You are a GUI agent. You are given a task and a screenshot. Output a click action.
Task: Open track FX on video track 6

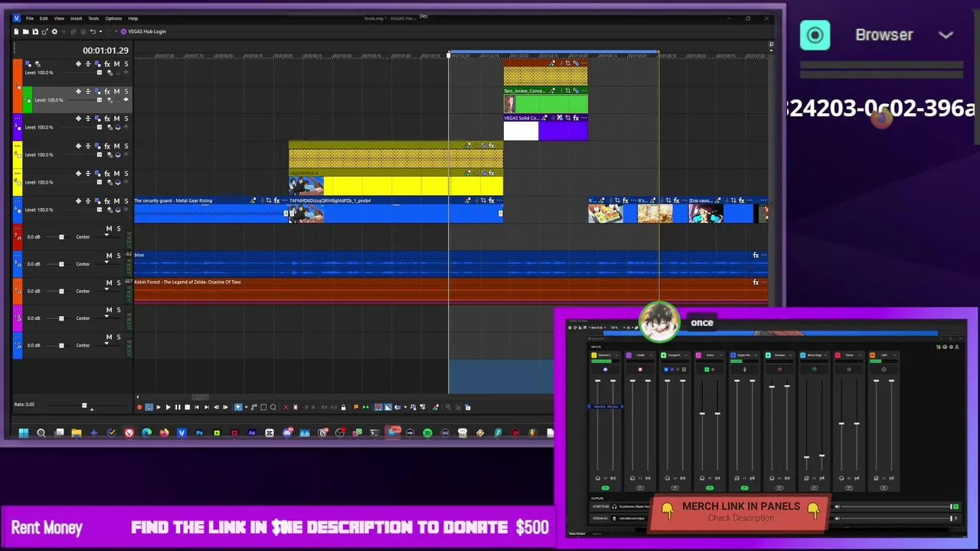[107, 201]
